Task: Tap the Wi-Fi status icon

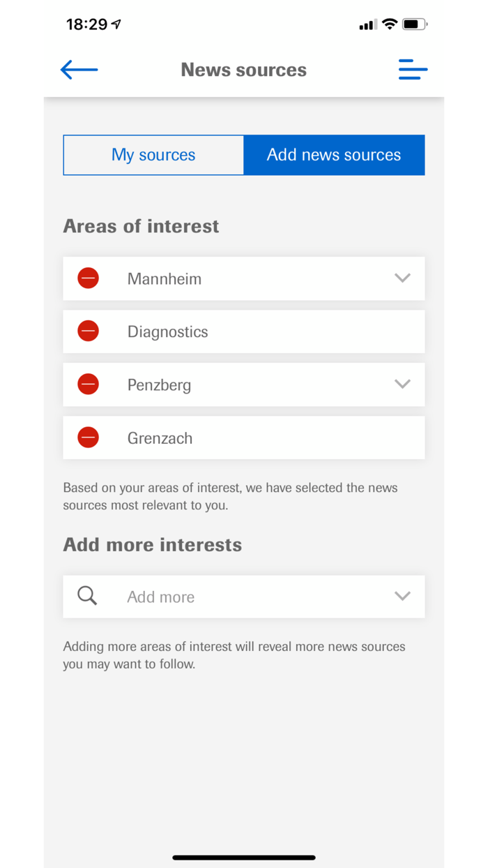Action: [390, 24]
